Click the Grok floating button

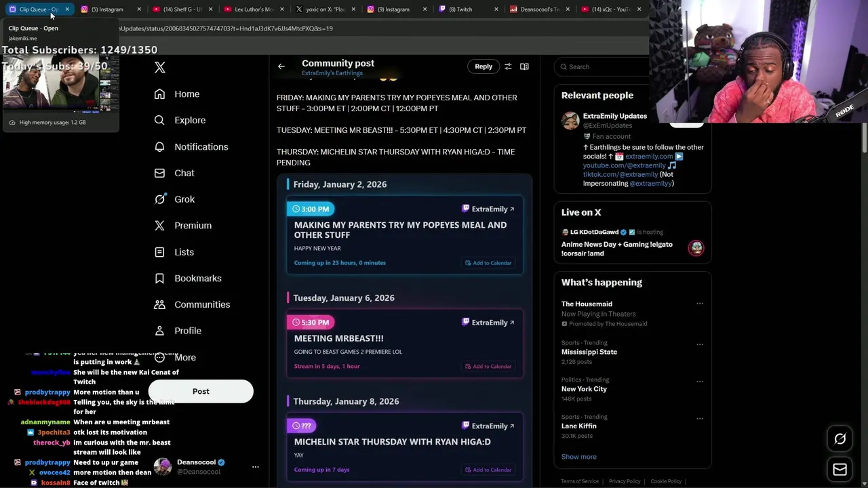(840, 439)
